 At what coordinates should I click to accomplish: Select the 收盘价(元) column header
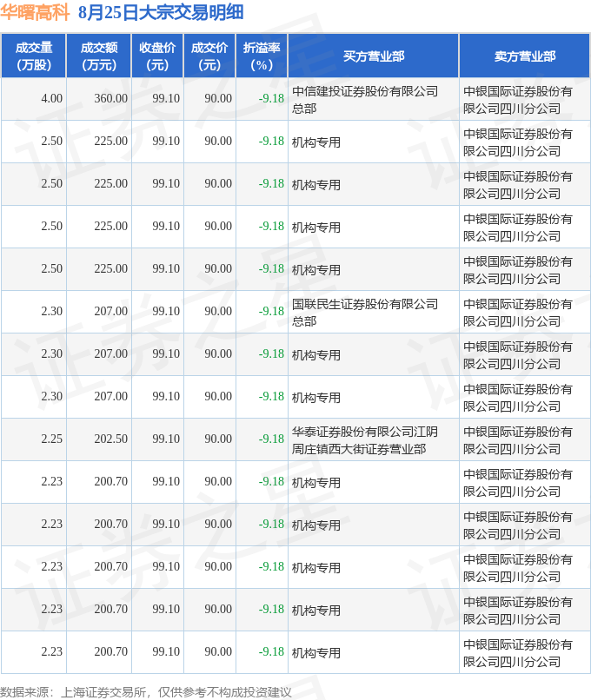pos(157,56)
